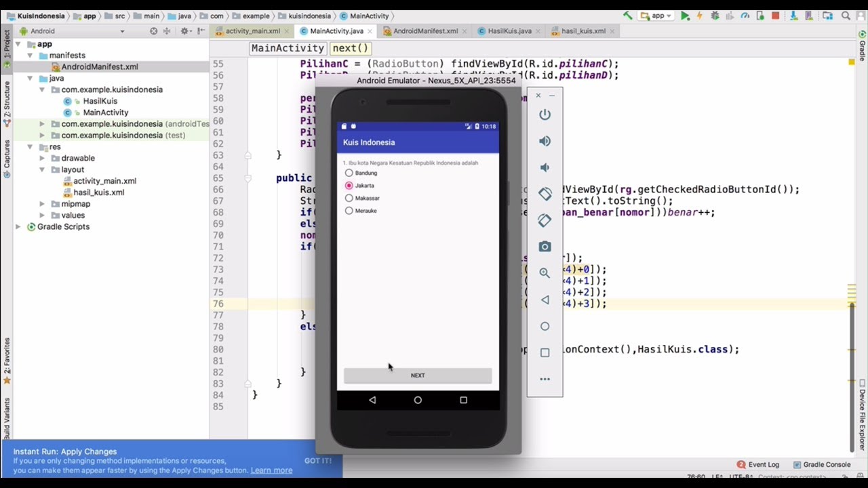
Task: Take emulator screenshot with camera icon
Action: tap(545, 247)
